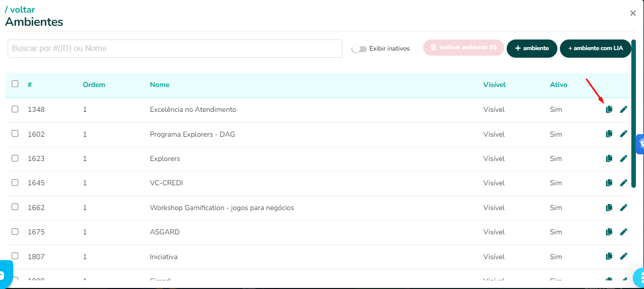Check the box for environment 1662
644x289 pixels.
tap(15, 207)
